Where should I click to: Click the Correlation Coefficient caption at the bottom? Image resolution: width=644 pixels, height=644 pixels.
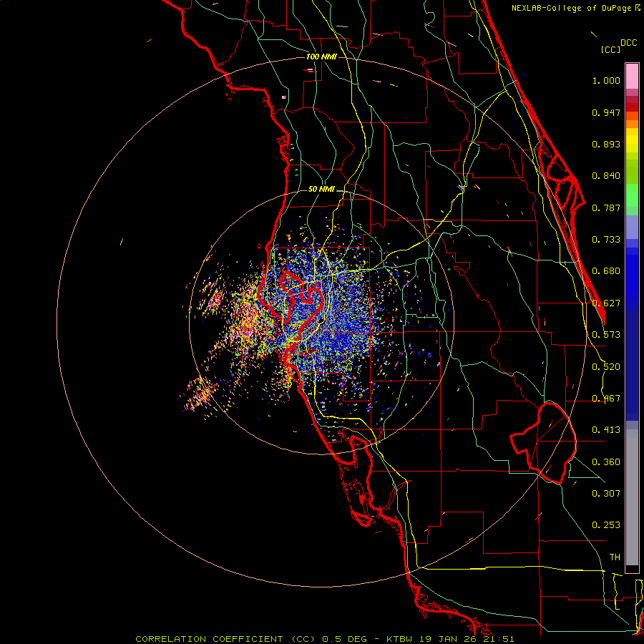tap(324, 639)
